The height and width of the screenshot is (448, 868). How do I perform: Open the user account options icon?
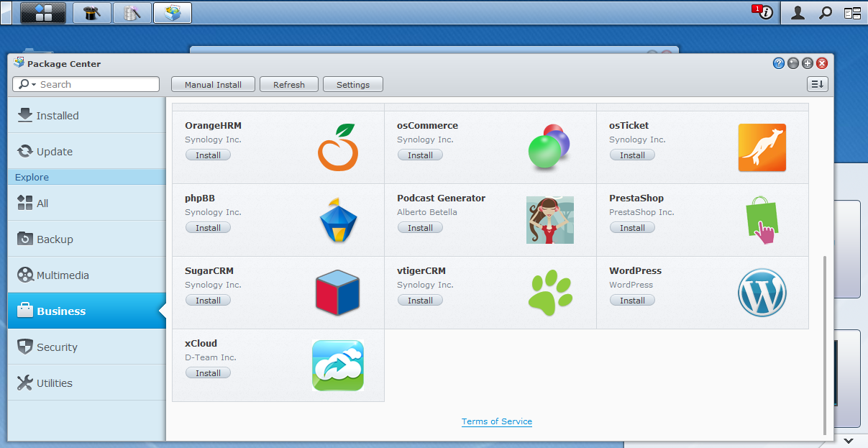click(x=798, y=13)
